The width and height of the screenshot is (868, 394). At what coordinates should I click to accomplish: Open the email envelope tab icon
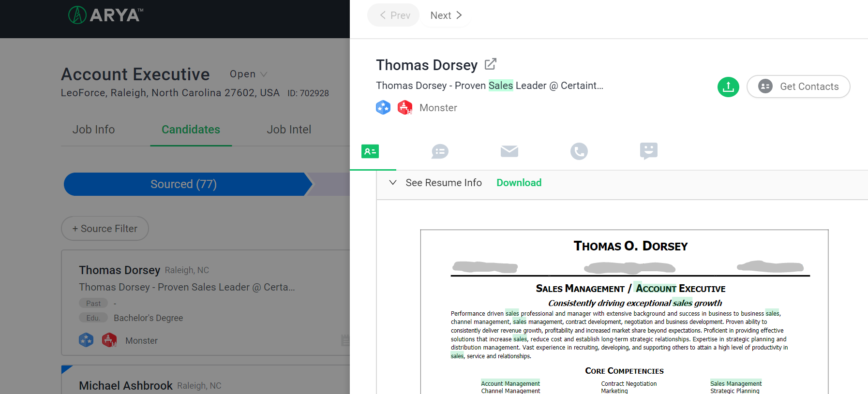(x=509, y=151)
